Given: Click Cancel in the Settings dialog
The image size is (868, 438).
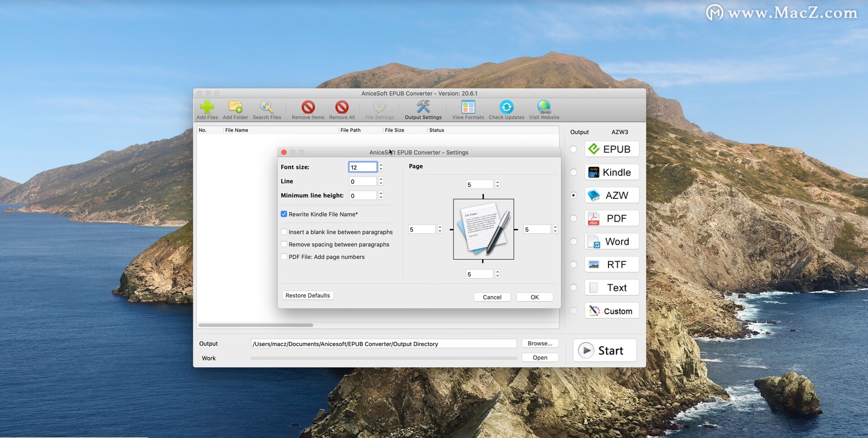Looking at the screenshot, I should [492, 297].
